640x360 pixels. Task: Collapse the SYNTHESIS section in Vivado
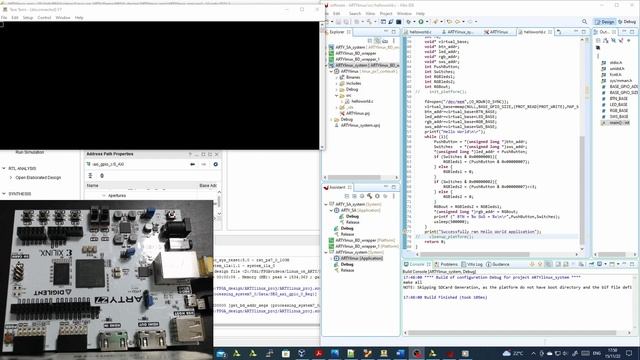[4, 194]
